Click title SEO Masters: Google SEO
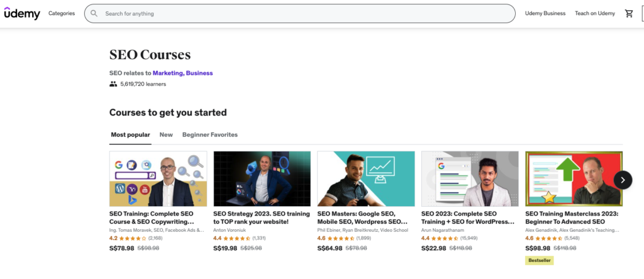The height and width of the screenshot is (279, 644). [x=362, y=218]
